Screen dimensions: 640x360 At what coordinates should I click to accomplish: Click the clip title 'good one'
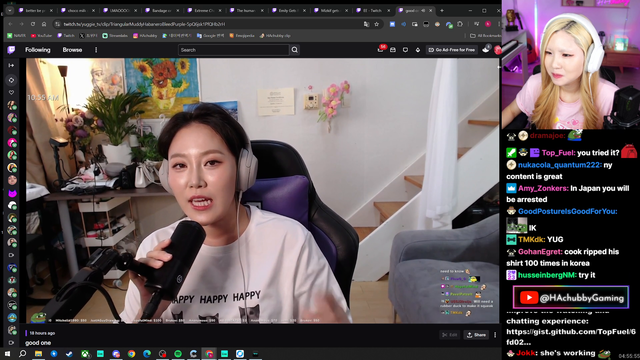click(x=38, y=343)
